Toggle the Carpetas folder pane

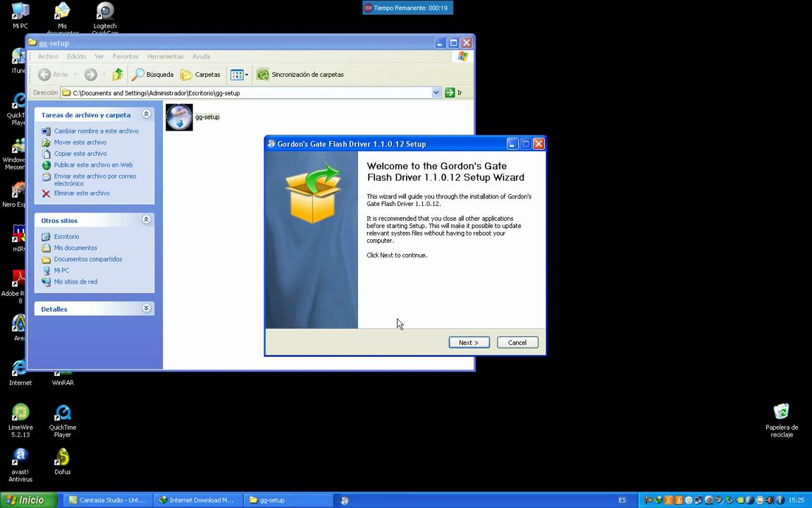point(200,75)
